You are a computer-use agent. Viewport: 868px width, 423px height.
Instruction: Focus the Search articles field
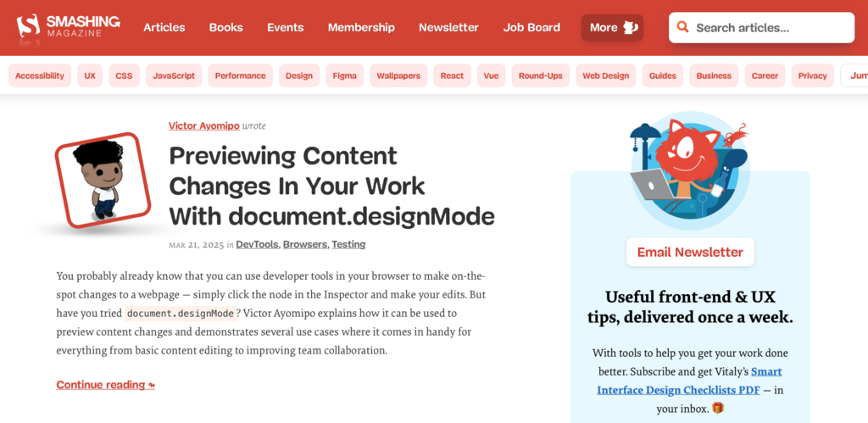point(762,28)
